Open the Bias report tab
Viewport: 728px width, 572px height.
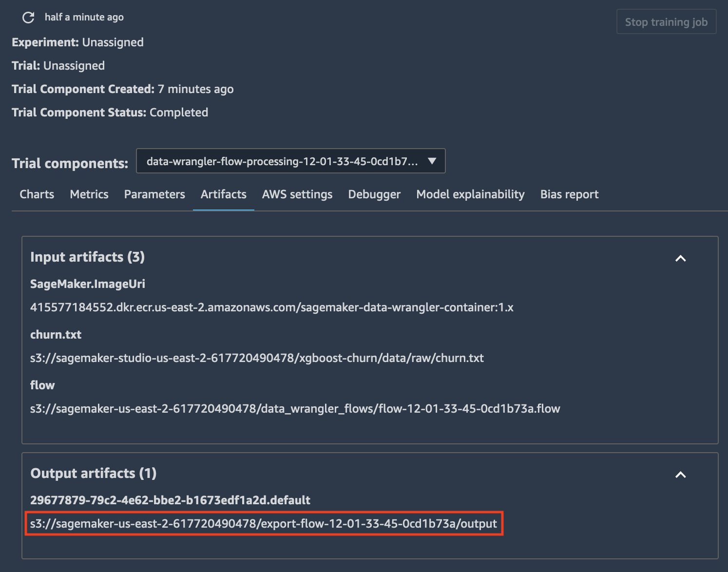[x=569, y=194]
